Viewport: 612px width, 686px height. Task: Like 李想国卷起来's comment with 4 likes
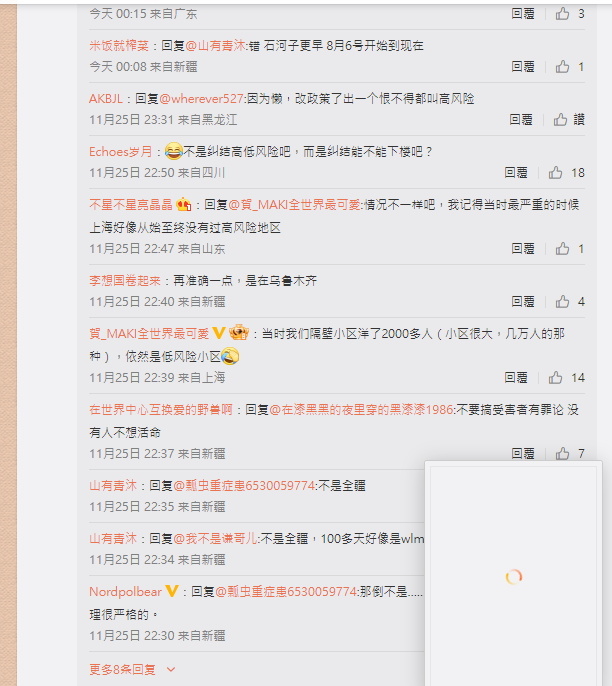click(562, 301)
